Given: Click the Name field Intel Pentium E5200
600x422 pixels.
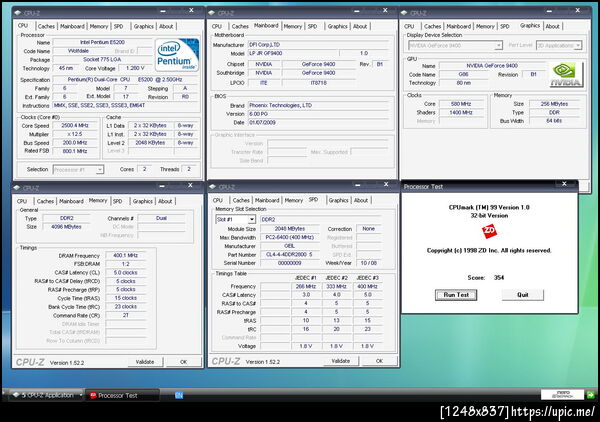Looking at the screenshot, I should (102, 42).
